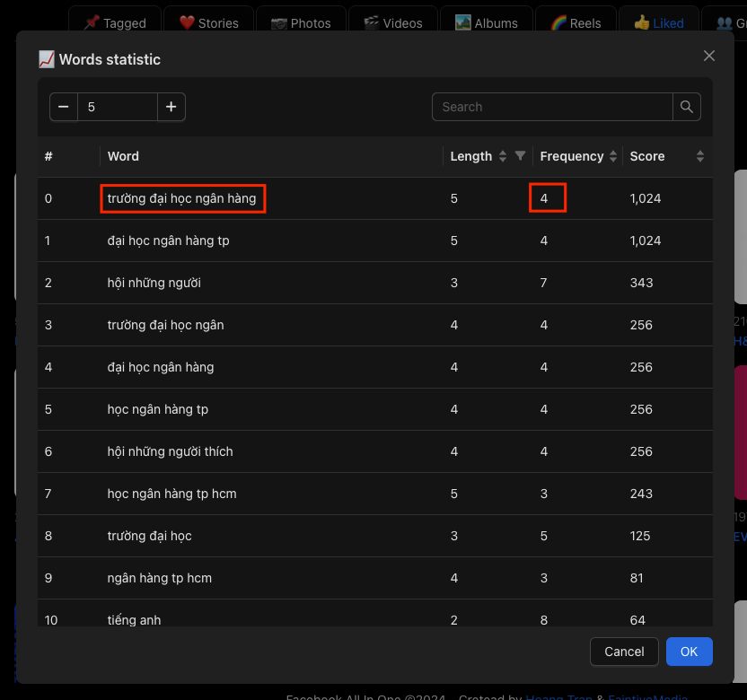Viewport: 747px width, 700px height.
Task: Sort the table by Length column arrows
Action: 502,156
